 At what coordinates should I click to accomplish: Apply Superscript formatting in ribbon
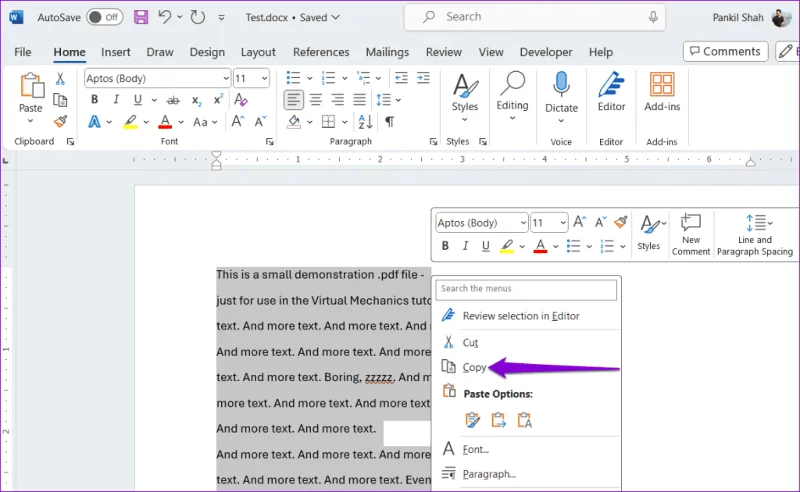click(x=218, y=100)
